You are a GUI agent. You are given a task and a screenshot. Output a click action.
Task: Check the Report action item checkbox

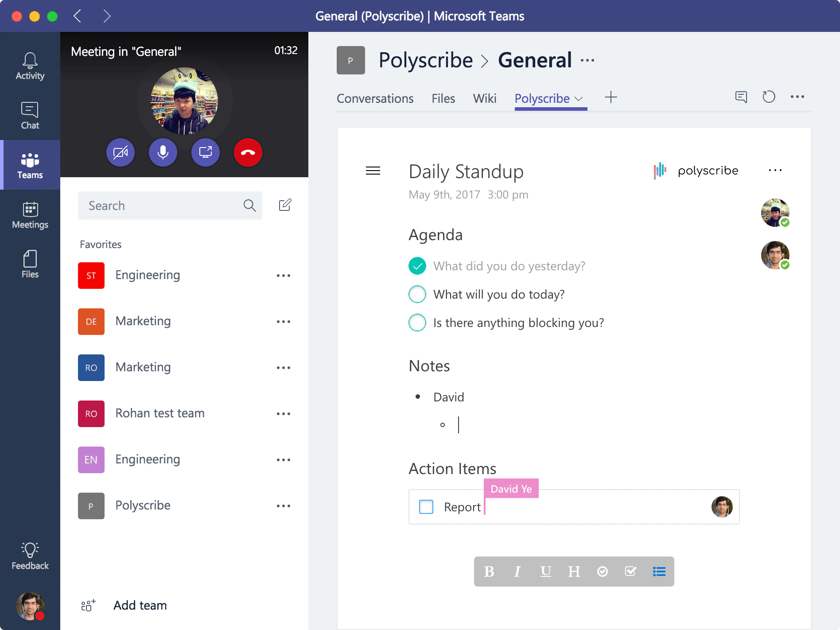(x=426, y=506)
